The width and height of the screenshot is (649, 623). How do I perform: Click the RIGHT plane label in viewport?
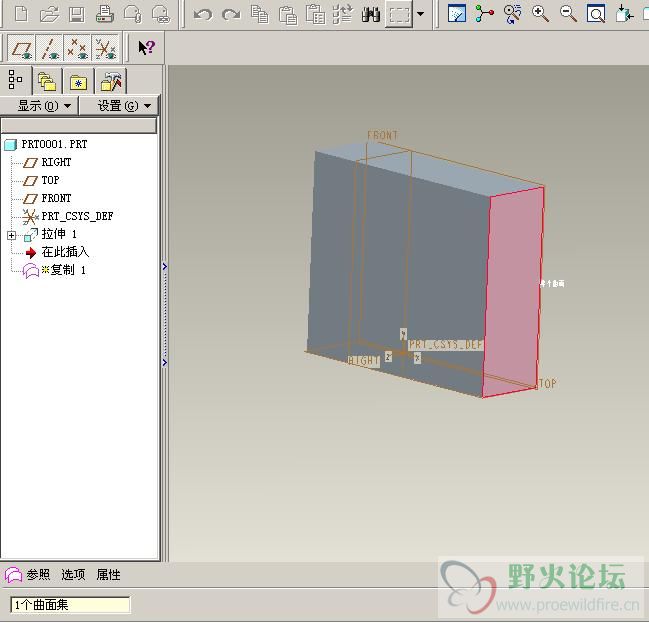pos(363,361)
